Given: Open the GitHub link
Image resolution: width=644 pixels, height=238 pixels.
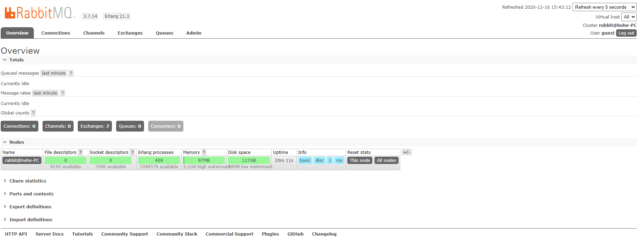Looking at the screenshot, I should [x=295, y=234].
